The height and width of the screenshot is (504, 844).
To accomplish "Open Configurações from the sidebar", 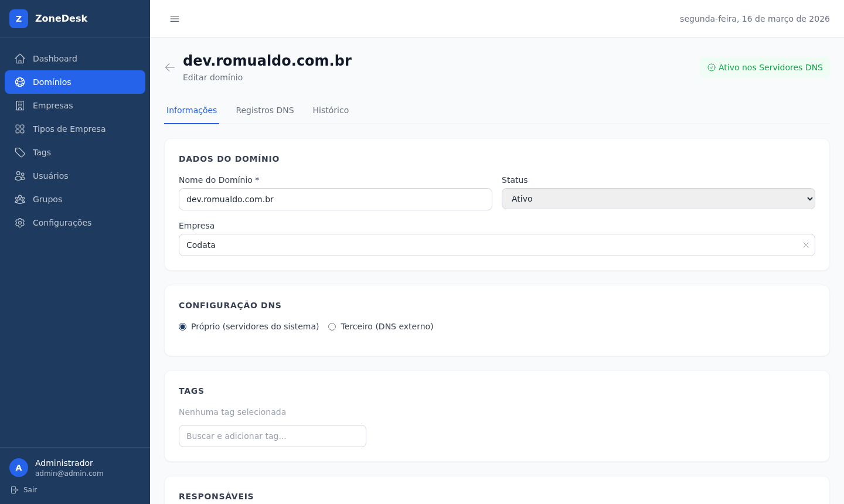I will [62, 223].
